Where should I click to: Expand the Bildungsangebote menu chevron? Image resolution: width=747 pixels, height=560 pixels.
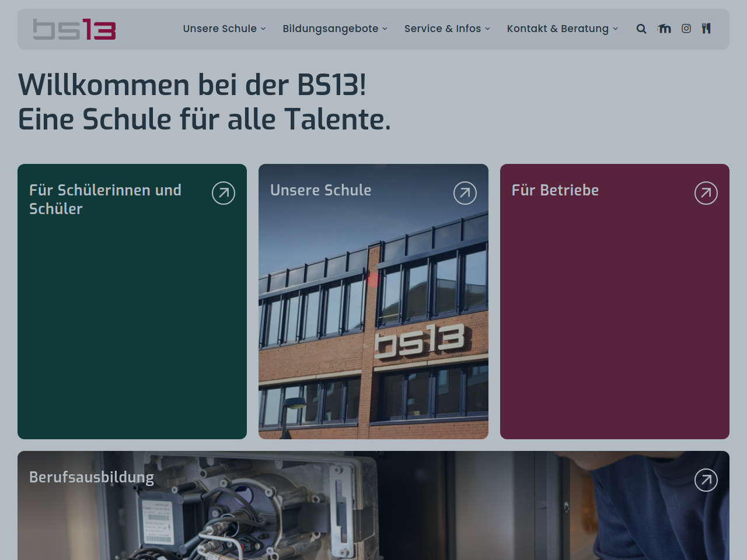coord(385,29)
